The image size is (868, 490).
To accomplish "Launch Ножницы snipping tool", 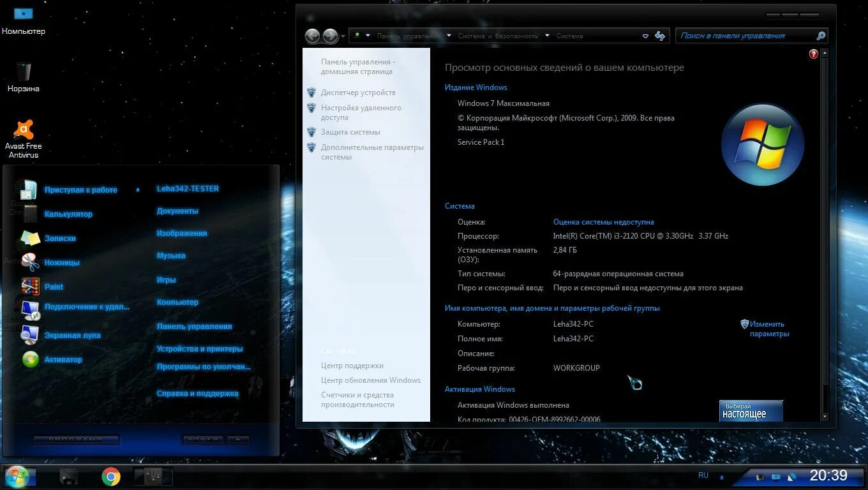I will [x=62, y=262].
